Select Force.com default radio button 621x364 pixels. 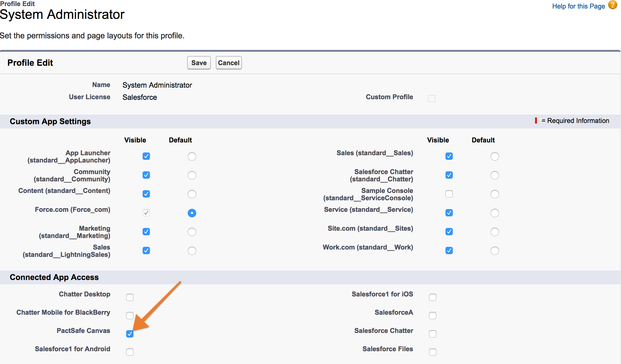click(192, 213)
